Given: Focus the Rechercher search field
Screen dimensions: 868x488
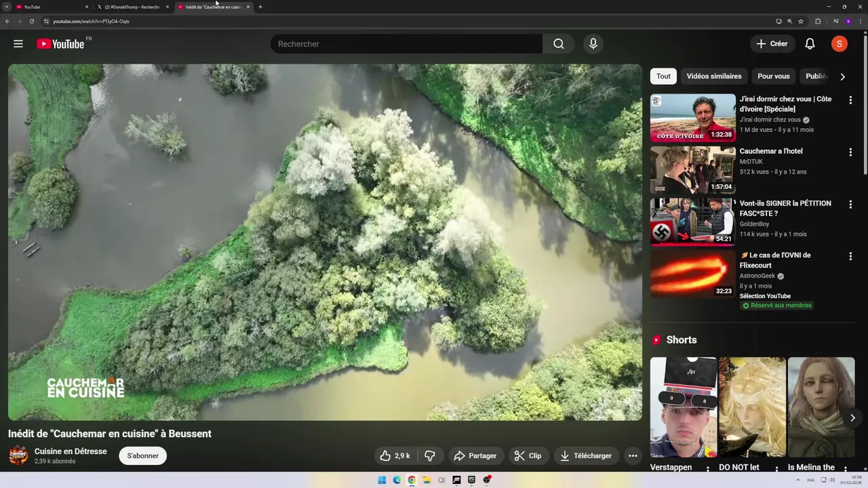Looking at the screenshot, I should coord(407,44).
